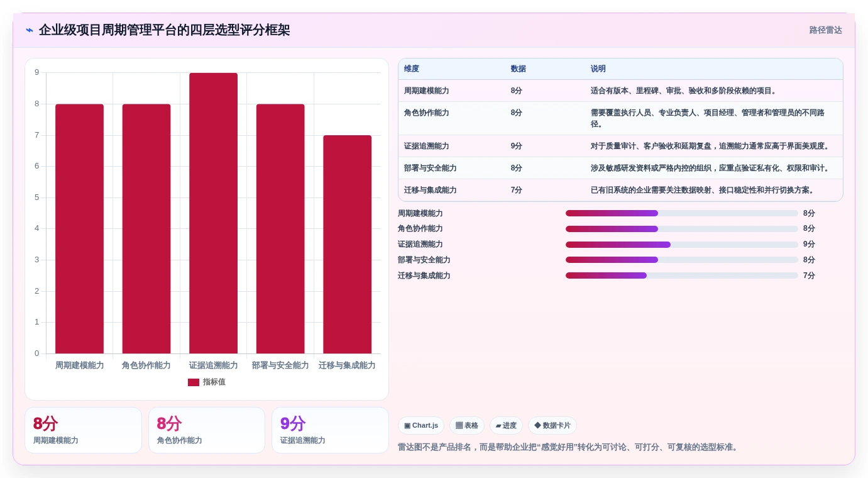Viewport: 868px width, 478px height.
Task: Click the 周期建模能力 bar in chart
Action: [79, 229]
